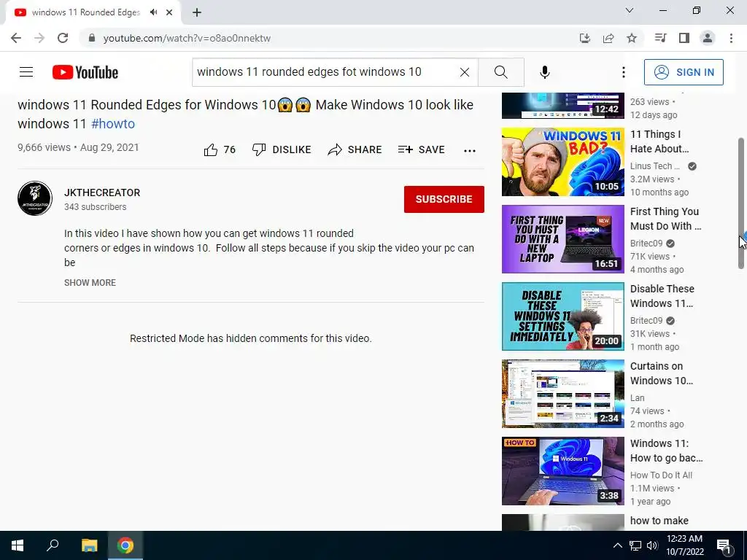Open YouTube settings three-dot menu

click(624, 72)
